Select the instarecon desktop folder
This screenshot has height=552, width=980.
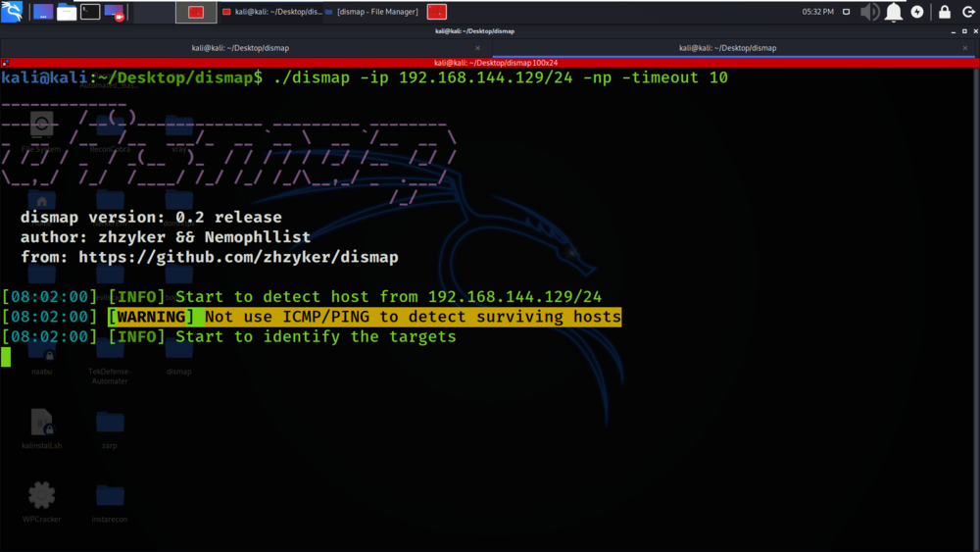110,503
